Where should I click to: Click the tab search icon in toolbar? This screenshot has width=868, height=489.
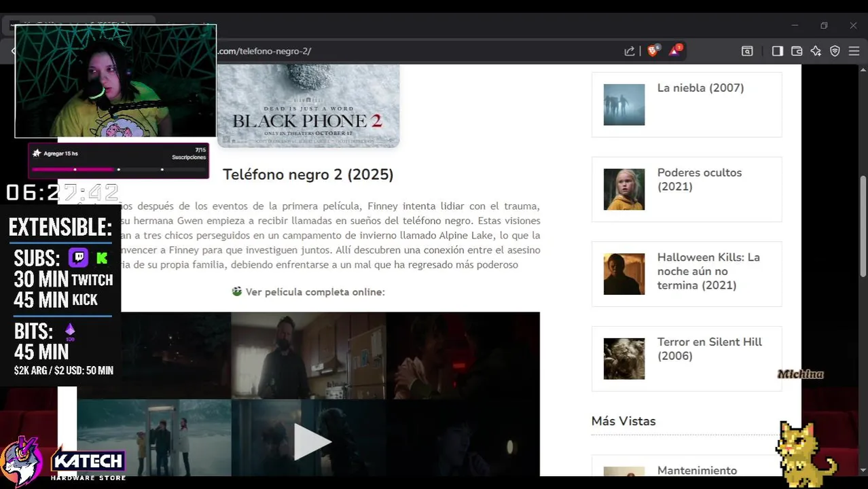pos(747,51)
